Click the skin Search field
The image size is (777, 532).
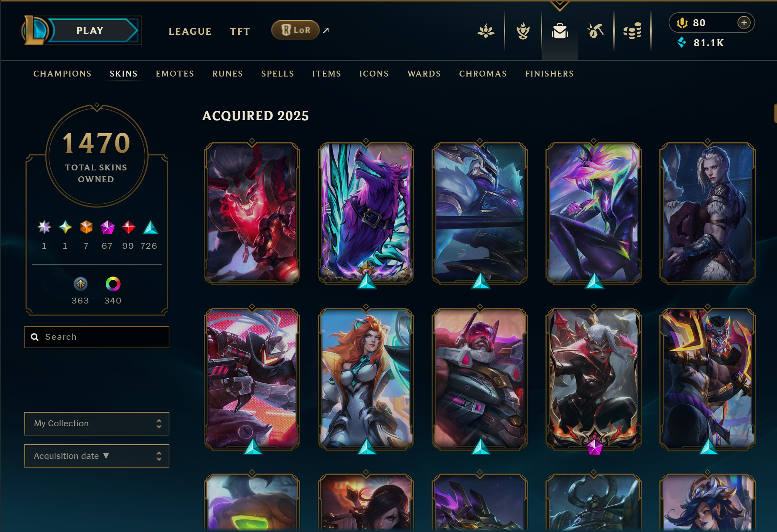point(97,337)
